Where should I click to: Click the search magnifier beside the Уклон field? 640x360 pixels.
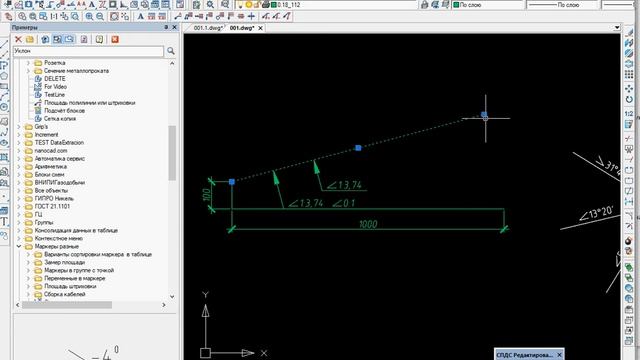pyautogui.click(x=171, y=51)
